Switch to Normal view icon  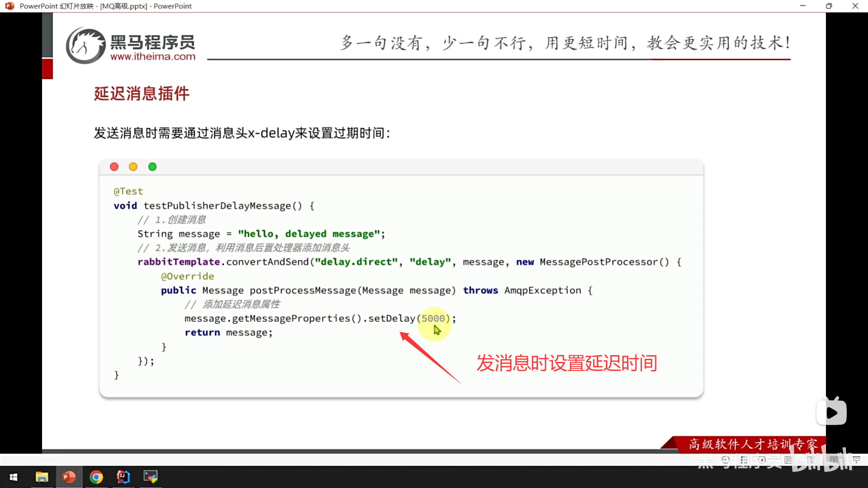point(788,460)
